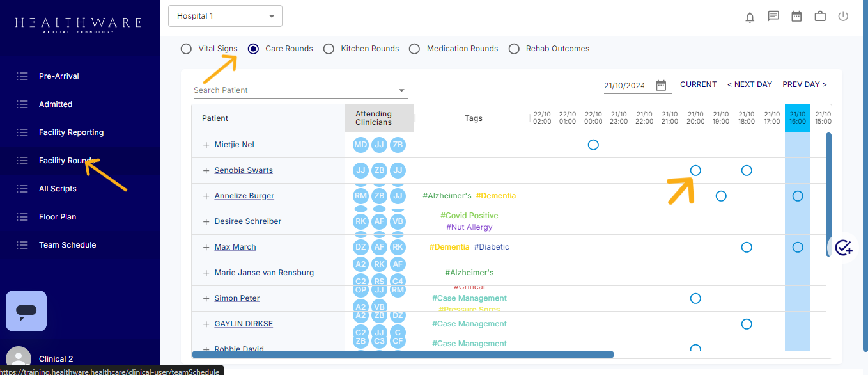Viewport: 868px width, 375px height.
Task: Click the floating checkmark-plus task icon
Action: pos(844,247)
